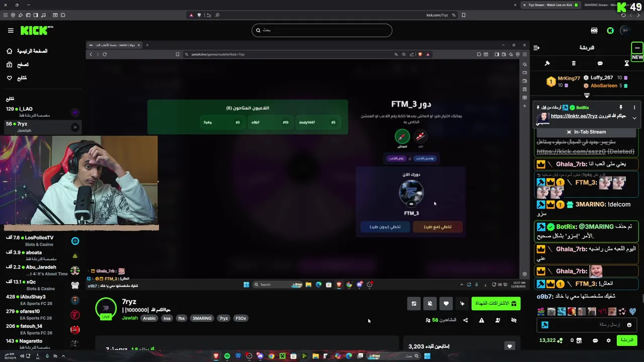Open pinned message three-dot options
This screenshot has height=362, width=644.
coord(634,108)
